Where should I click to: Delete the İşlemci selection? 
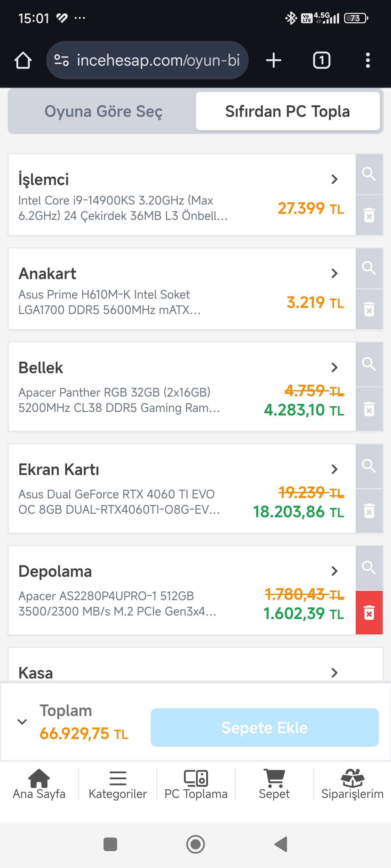point(369,215)
